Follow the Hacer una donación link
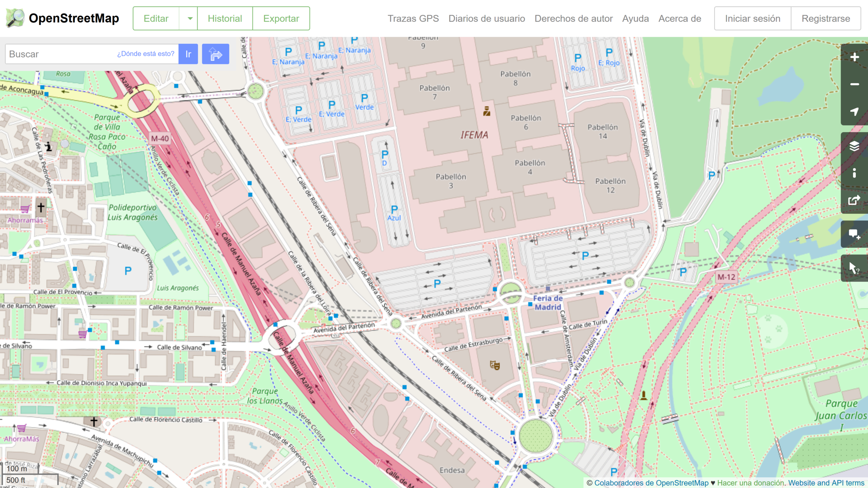 tap(750, 483)
